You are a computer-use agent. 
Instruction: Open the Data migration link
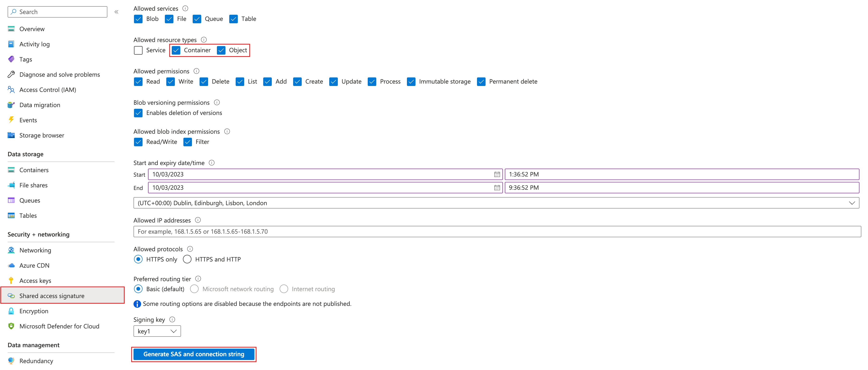click(40, 105)
